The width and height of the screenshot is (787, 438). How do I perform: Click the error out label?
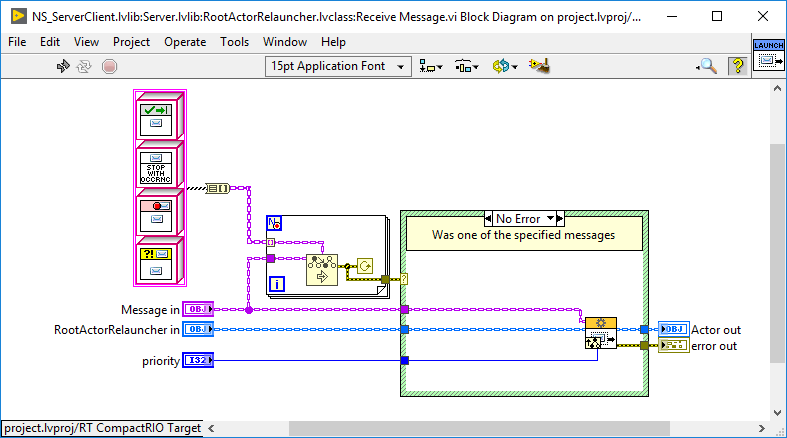(714, 346)
